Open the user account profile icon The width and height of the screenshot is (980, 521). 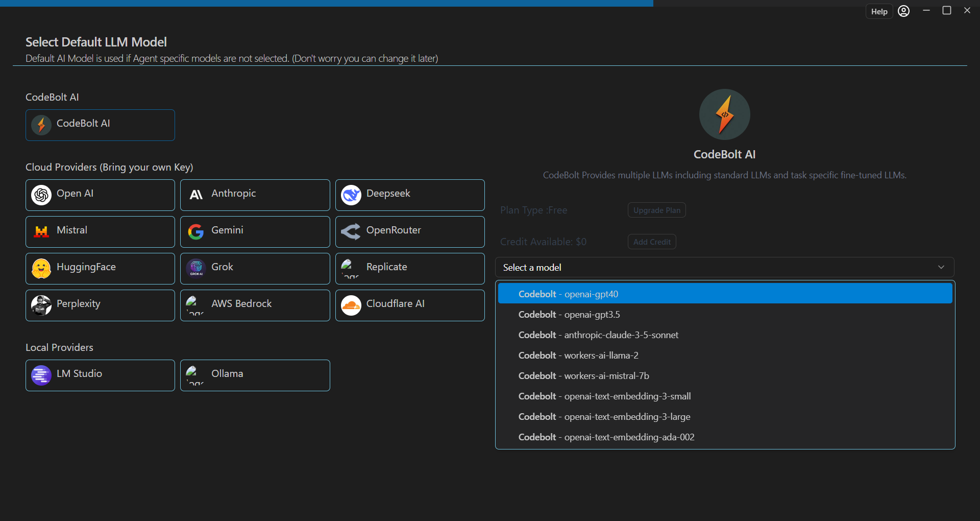point(903,11)
